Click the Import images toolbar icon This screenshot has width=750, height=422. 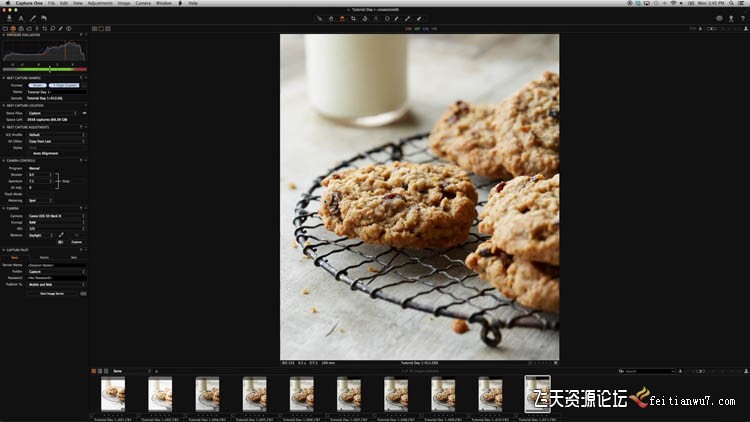(9, 18)
